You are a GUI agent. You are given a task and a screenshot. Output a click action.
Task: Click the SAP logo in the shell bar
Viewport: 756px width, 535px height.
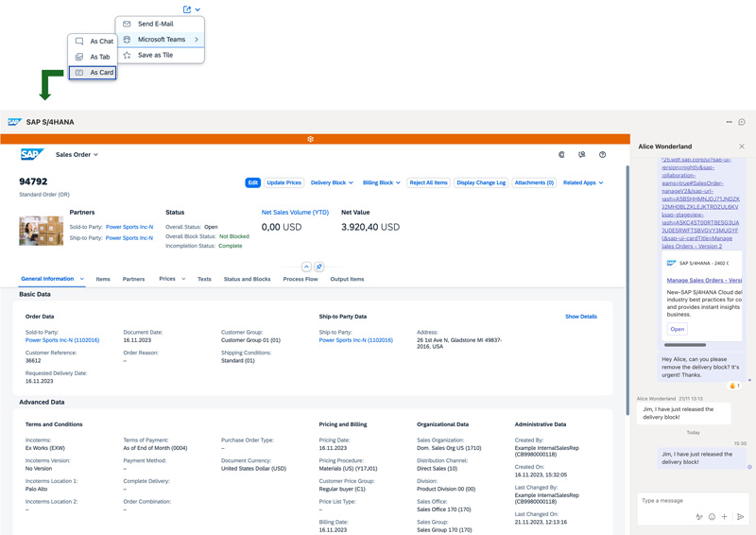point(32,154)
